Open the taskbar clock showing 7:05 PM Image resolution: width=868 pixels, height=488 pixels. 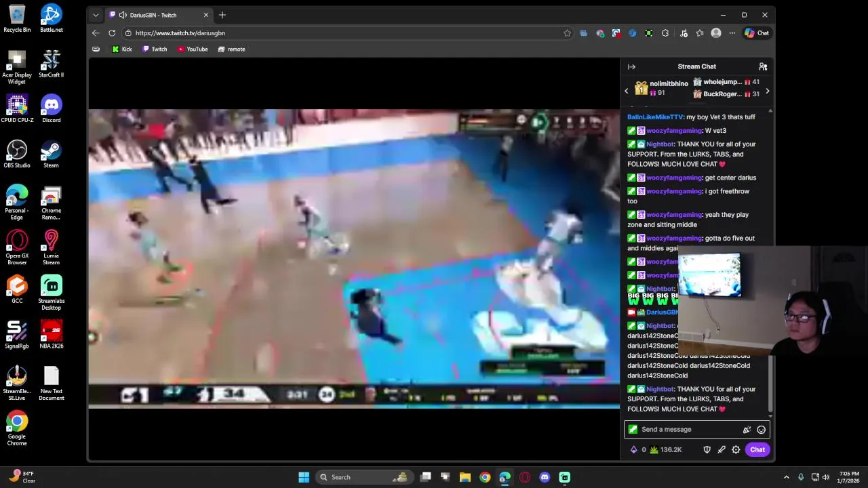coord(849,477)
